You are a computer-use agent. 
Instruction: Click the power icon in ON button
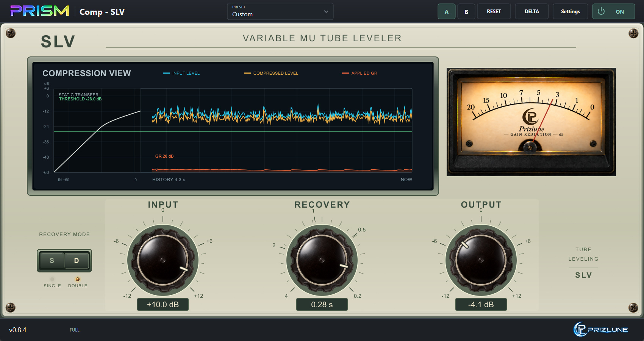pos(601,11)
